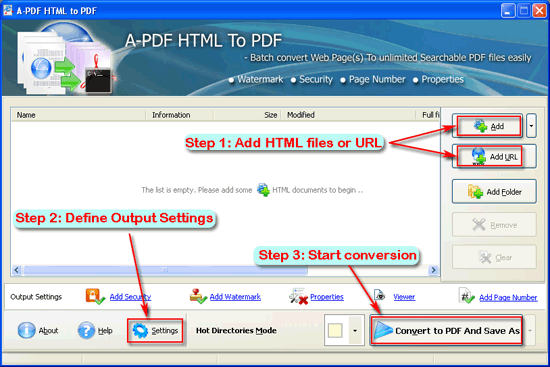This screenshot has height=367, width=550.
Task: Click the Add Watermark stamp icon
Action: coord(198,296)
